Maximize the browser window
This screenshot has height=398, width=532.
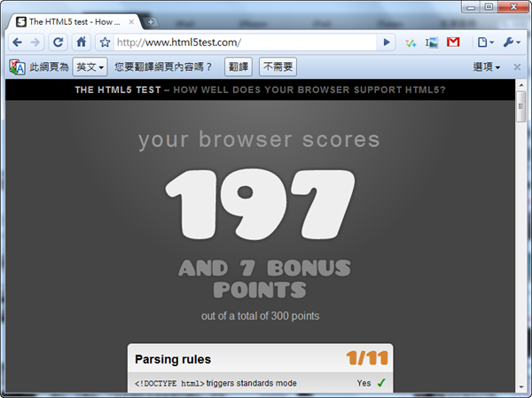click(x=489, y=7)
